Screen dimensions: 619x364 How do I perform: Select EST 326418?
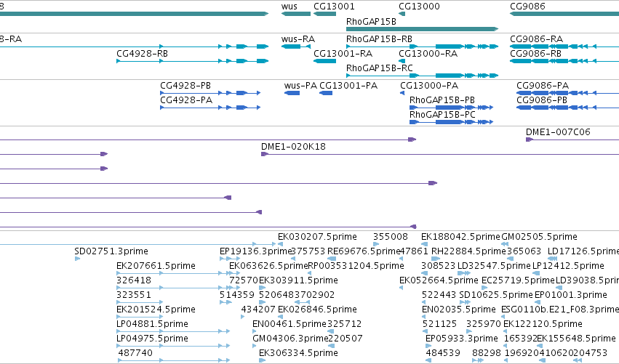pyautogui.click(x=134, y=280)
